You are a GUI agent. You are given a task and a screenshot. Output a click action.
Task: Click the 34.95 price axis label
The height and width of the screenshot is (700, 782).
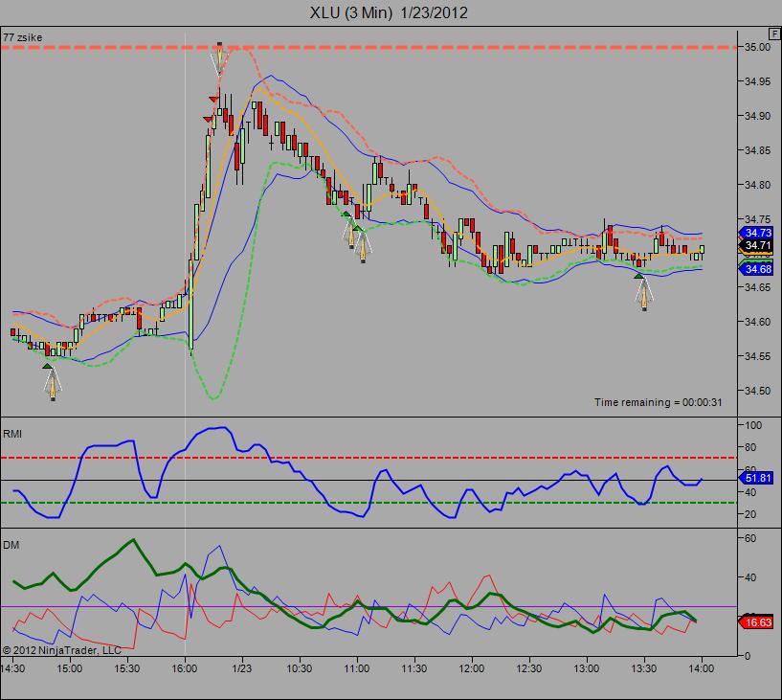coord(757,81)
